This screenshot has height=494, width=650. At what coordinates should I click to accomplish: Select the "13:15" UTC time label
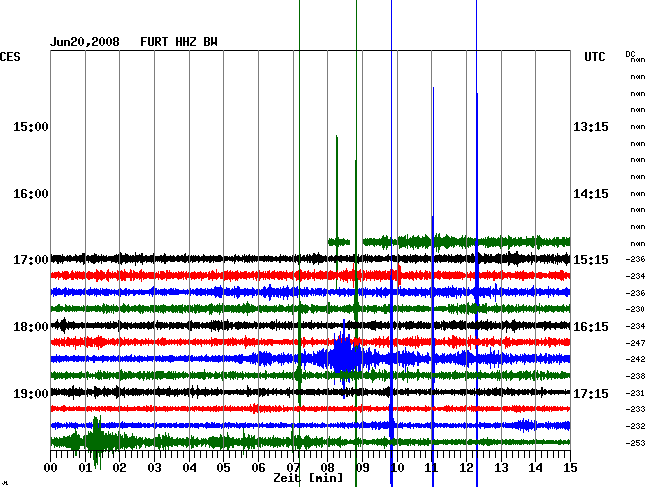[x=591, y=127]
